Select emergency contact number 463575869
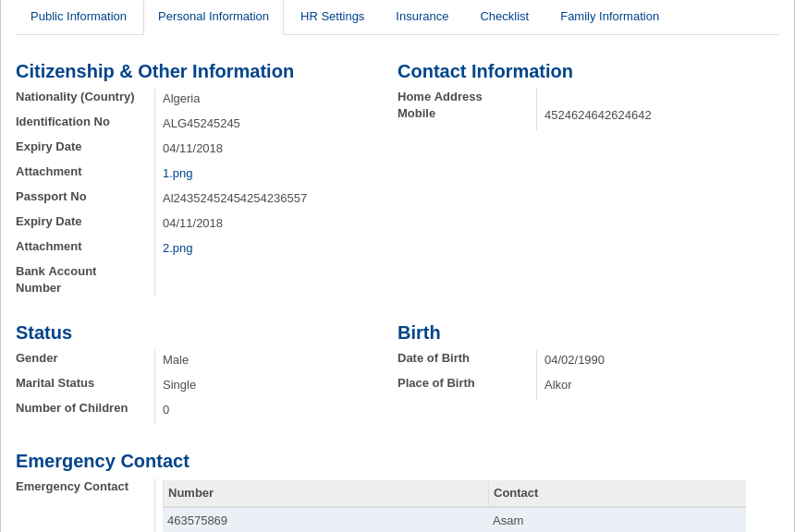The width and height of the screenshot is (795, 532). point(197,521)
